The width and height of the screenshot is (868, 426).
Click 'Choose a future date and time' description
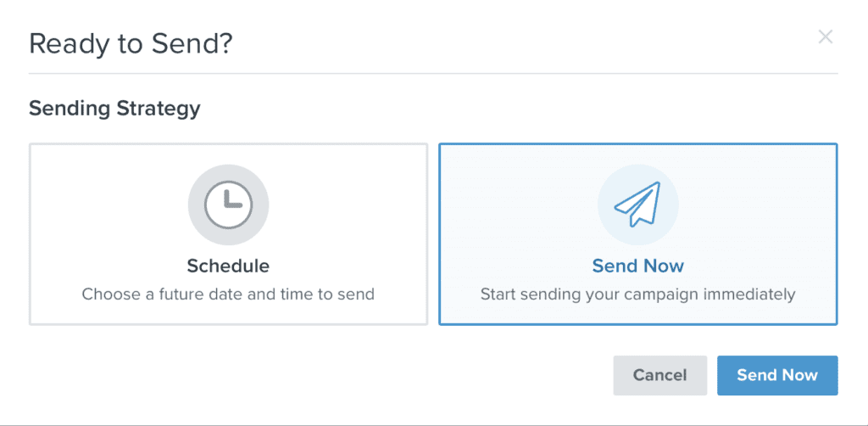tap(228, 294)
